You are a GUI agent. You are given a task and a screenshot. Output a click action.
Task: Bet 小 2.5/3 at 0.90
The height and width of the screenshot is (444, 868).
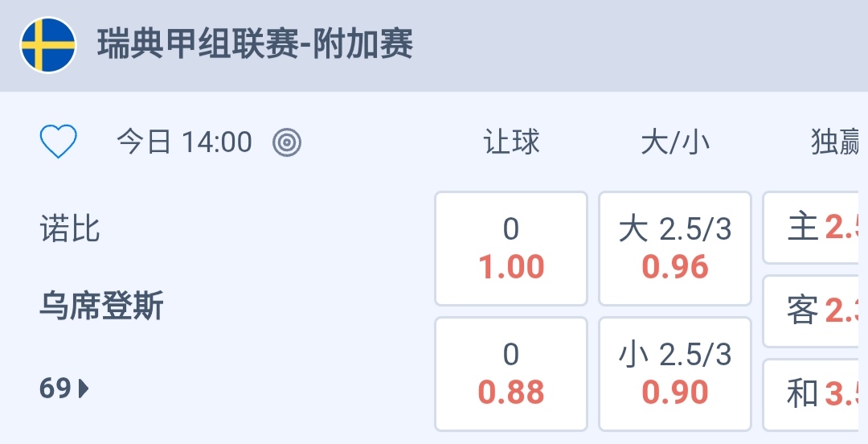675,374
